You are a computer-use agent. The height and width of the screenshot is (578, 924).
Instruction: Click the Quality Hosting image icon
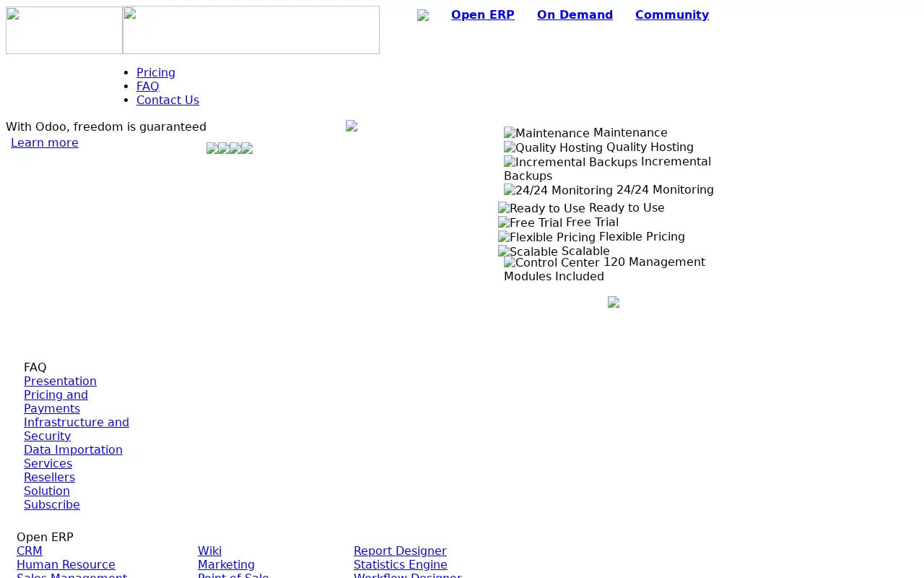click(553, 147)
